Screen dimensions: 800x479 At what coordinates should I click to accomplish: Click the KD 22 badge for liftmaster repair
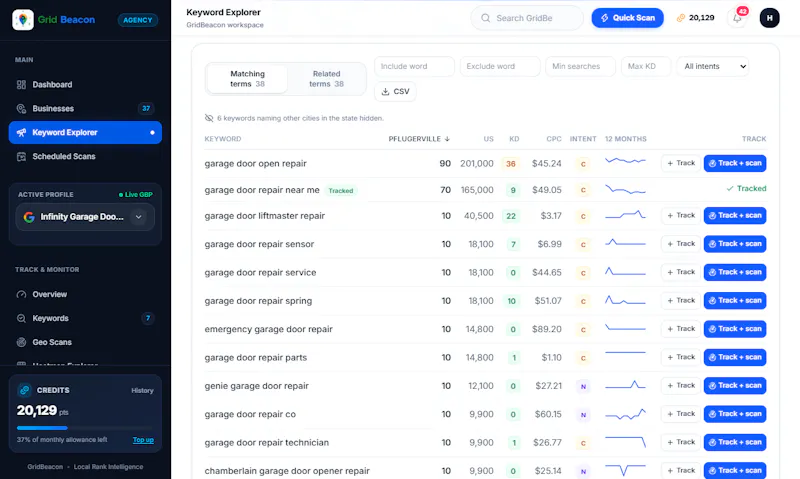511,216
